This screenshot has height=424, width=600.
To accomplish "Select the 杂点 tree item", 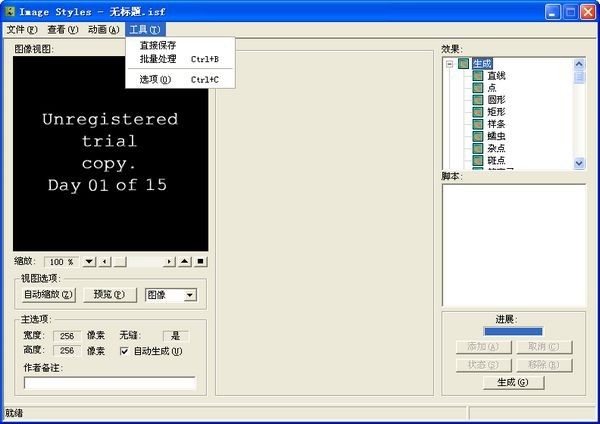I will 496,148.
